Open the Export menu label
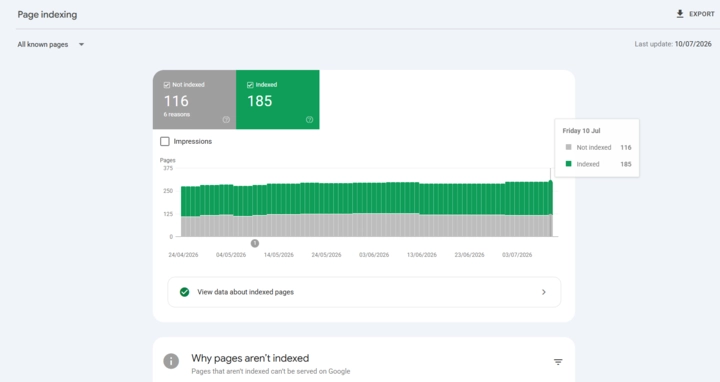720x382 pixels. tap(702, 14)
